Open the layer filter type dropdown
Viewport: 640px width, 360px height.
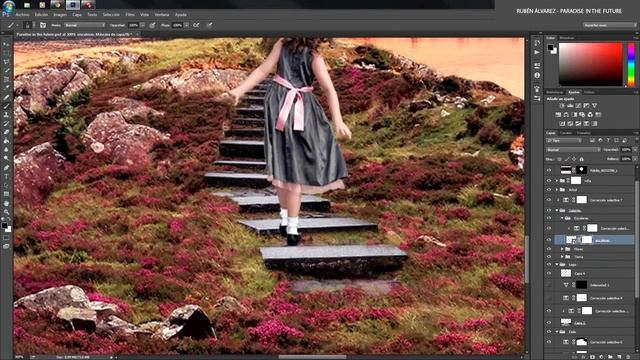[x=564, y=140]
